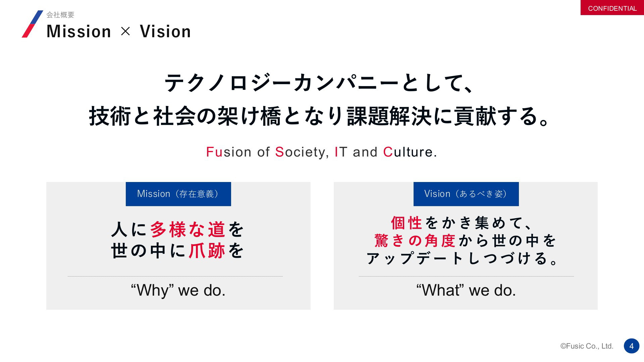
Task: Click the 会社概要 section label
Action: pos(60,15)
